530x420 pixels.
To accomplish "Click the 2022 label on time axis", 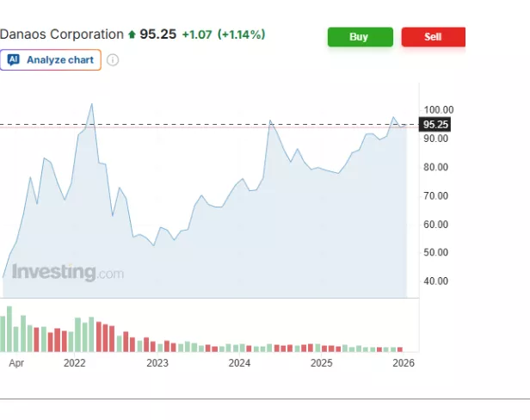I will click(x=76, y=363).
